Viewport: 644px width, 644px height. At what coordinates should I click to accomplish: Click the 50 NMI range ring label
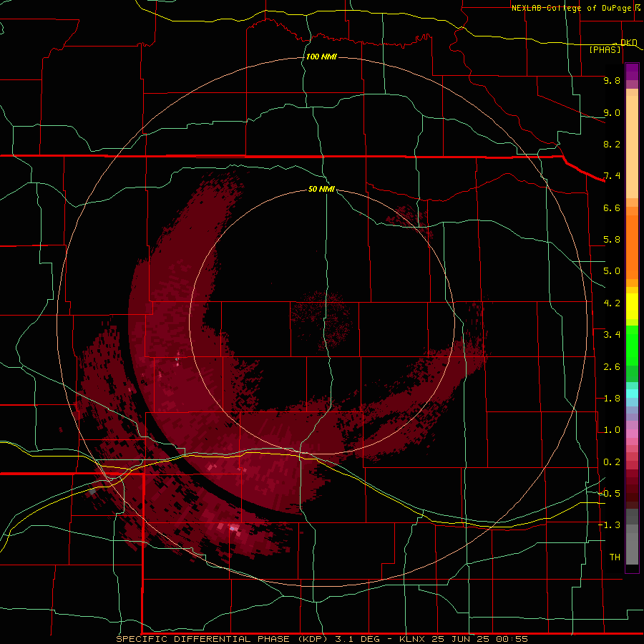point(321,189)
